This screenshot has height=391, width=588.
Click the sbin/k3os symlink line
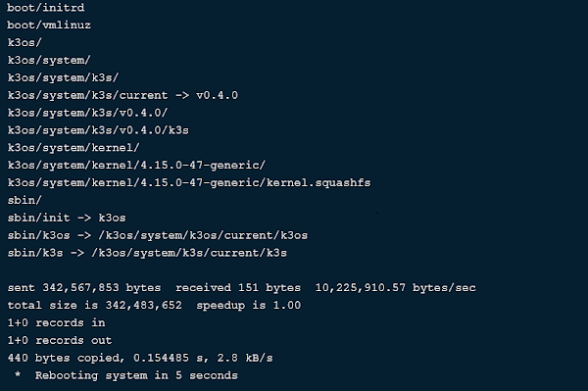pos(158,235)
